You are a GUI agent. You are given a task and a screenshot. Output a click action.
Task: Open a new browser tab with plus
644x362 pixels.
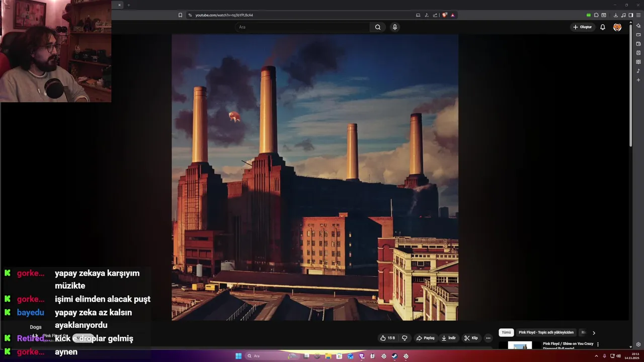128,5
